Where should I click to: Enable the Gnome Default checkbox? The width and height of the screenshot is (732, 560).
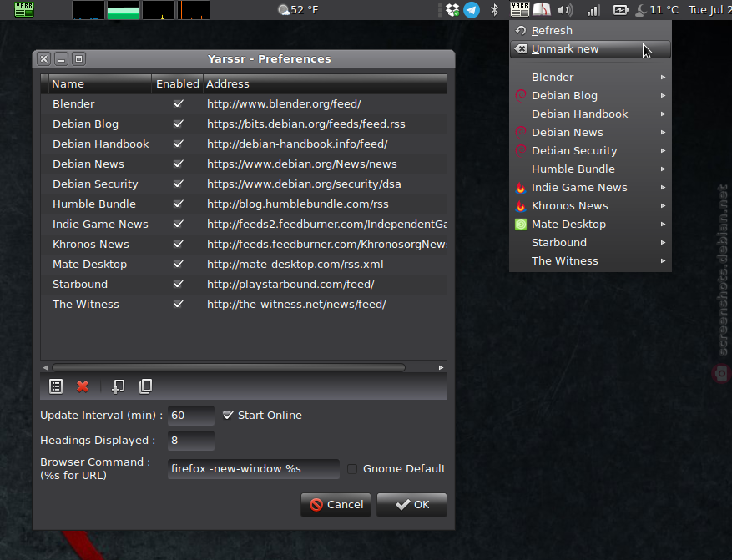[x=352, y=468]
